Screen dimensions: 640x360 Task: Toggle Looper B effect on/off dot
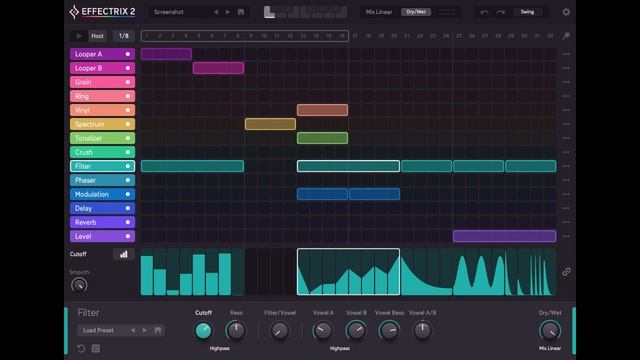pyautogui.click(x=128, y=68)
